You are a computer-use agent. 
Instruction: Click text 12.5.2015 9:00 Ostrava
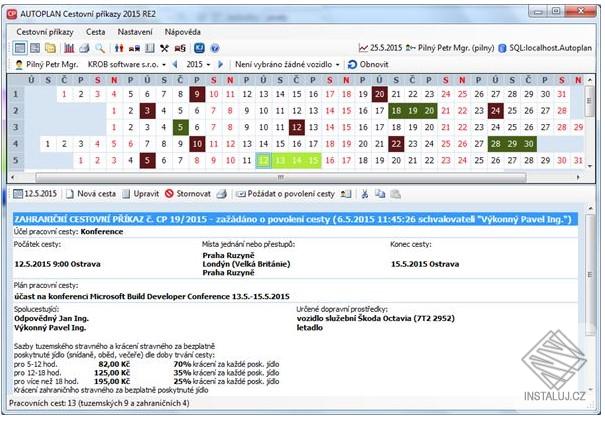click(57, 264)
